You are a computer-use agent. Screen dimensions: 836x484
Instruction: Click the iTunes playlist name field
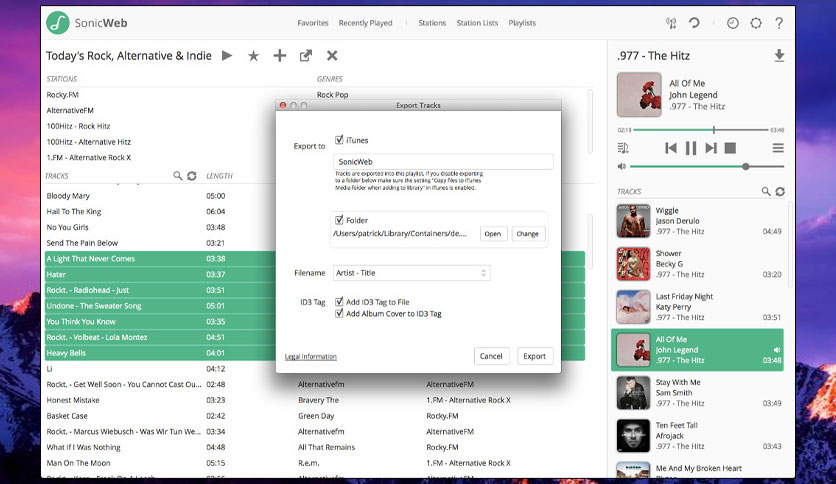click(x=443, y=162)
